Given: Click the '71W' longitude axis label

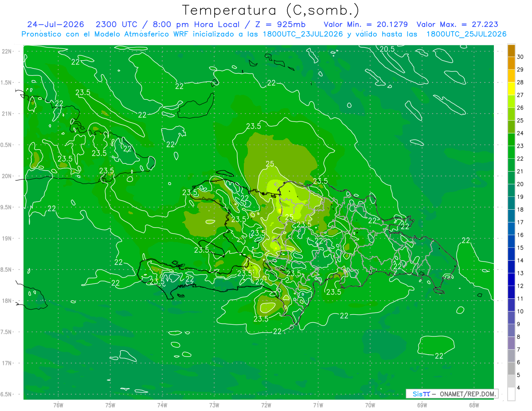Looking at the screenshot, I should coord(318,405).
